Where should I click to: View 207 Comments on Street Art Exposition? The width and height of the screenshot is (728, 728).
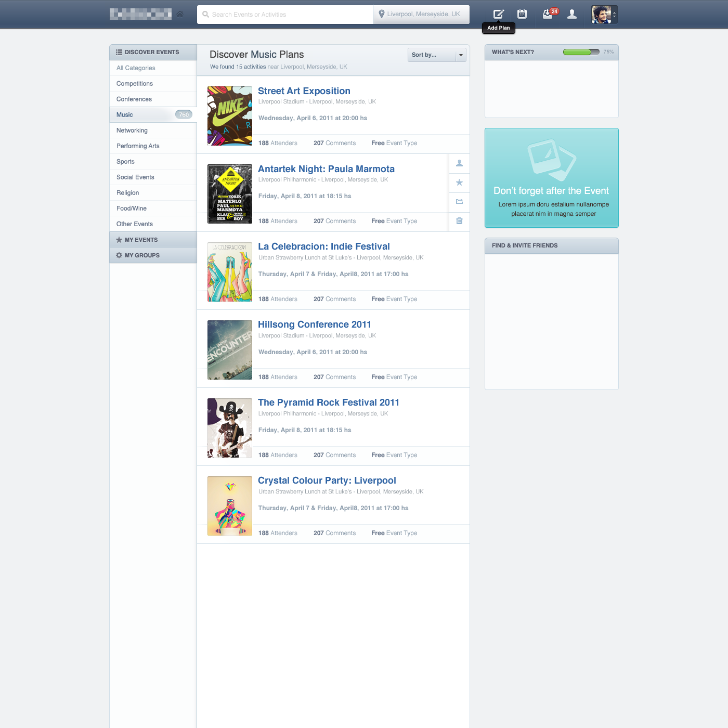[335, 143]
